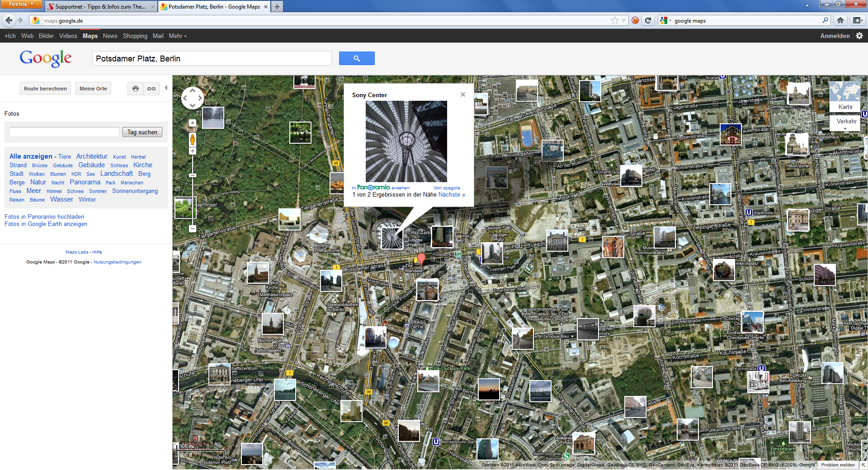This screenshot has height=470, width=868.
Task: Toggle the overview map button above Pegman
Action: [193, 122]
